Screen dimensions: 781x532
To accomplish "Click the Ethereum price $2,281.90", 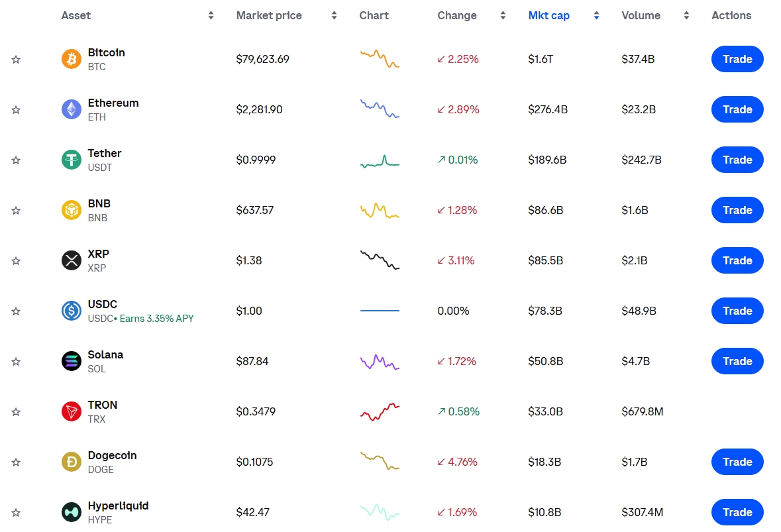I will (259, 109).
